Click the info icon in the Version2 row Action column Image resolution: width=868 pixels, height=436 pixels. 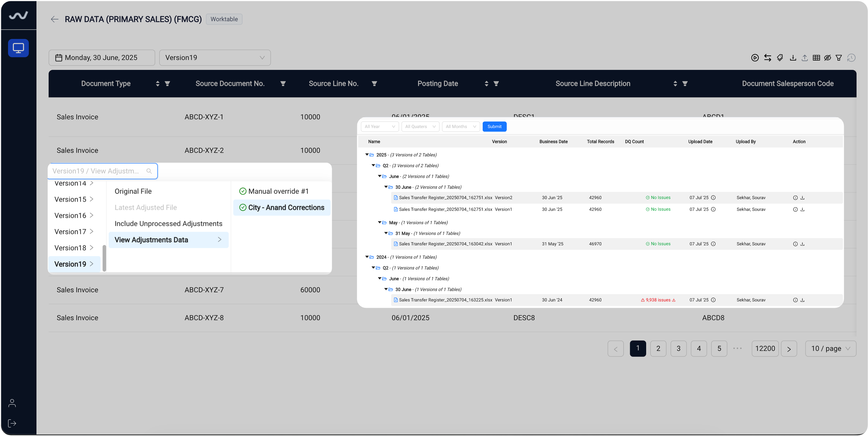click(x=795, y=198)
